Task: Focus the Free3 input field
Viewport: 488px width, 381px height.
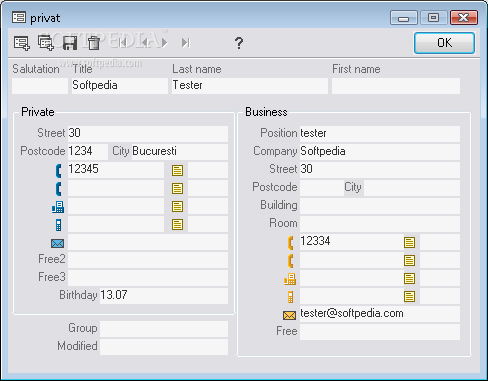Action: coord(148,278)
